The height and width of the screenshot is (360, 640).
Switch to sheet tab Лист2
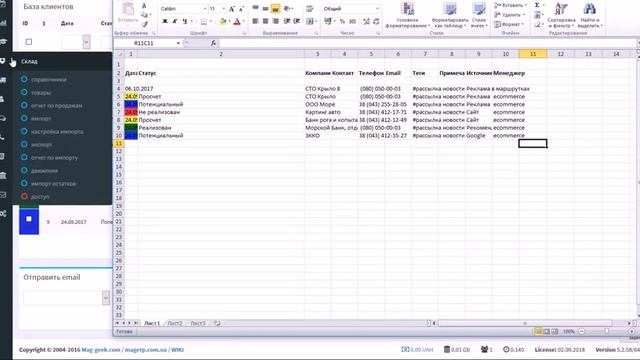point(175,323)
